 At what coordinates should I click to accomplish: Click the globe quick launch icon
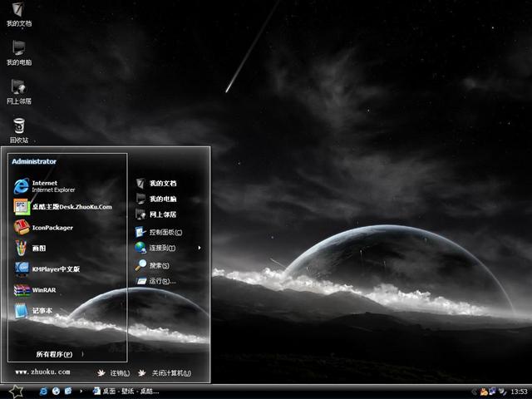coord(56,392)
